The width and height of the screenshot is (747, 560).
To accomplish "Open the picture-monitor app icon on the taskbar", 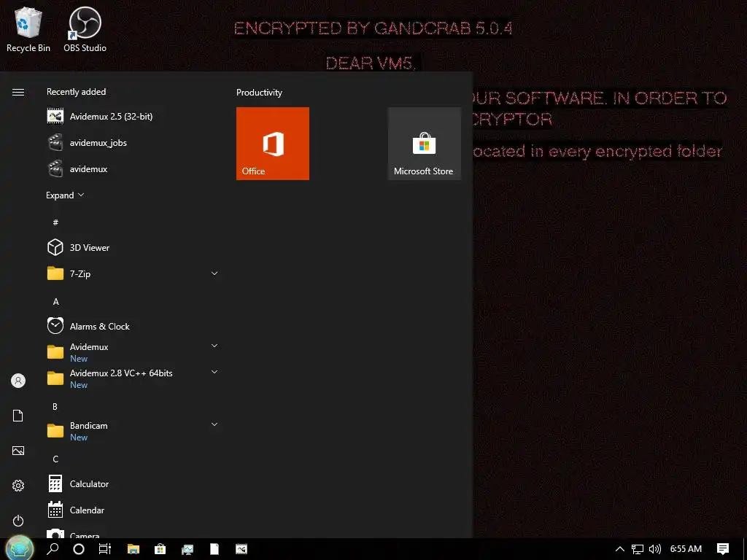I will click(x=187, y=550).
